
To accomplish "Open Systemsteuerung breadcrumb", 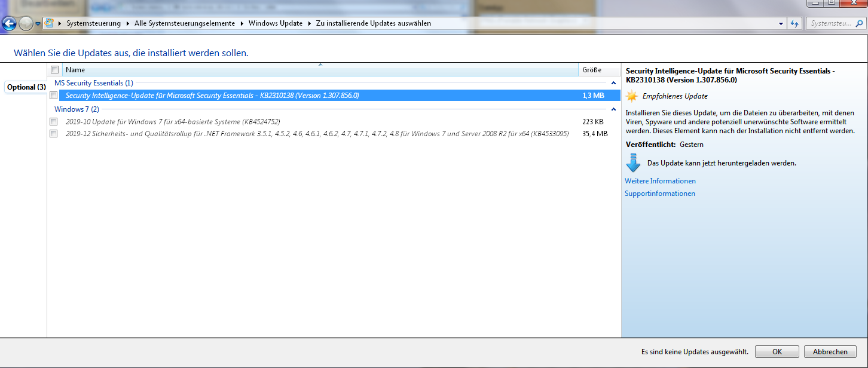I will tap(93, 23).
